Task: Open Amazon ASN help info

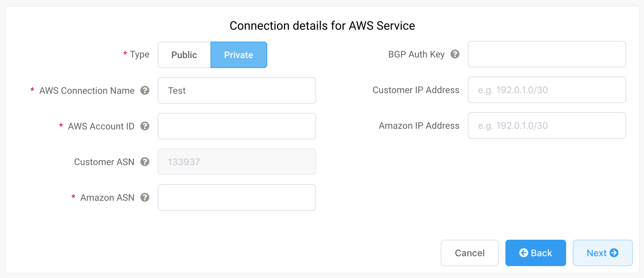Action: coord(145,197)
